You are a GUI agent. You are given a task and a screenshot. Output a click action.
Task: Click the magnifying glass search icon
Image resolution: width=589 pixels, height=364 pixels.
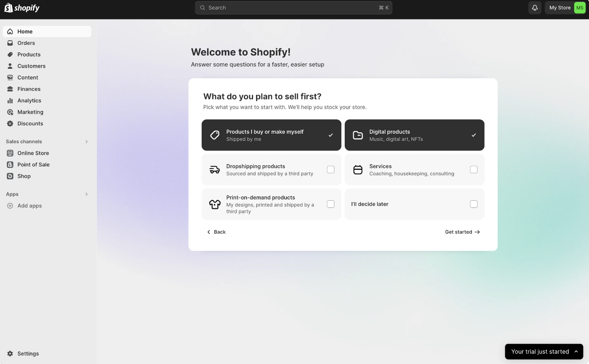203,8
